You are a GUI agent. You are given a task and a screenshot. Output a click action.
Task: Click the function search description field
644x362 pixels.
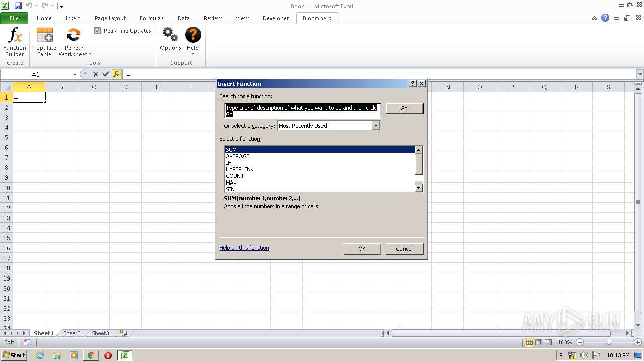[x=302, y=111]
